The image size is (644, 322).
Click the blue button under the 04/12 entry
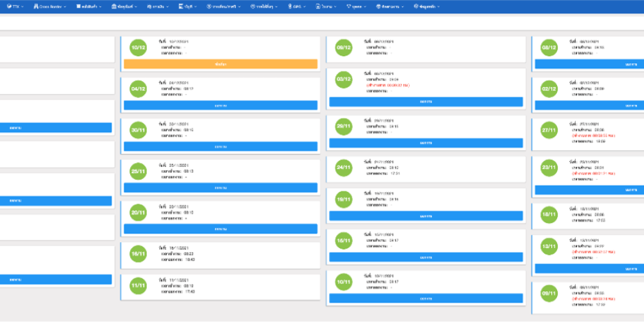coord(220,105)
